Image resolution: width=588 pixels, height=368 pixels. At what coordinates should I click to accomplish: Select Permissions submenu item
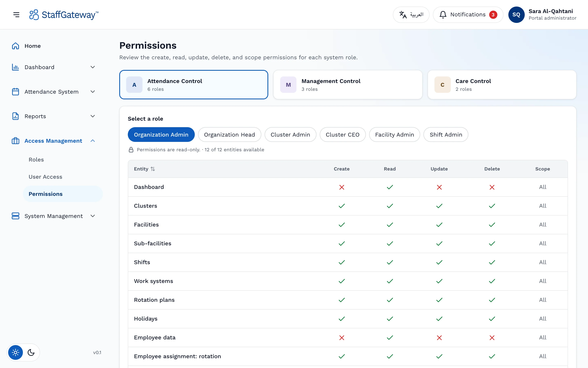(x=63, y=194)
